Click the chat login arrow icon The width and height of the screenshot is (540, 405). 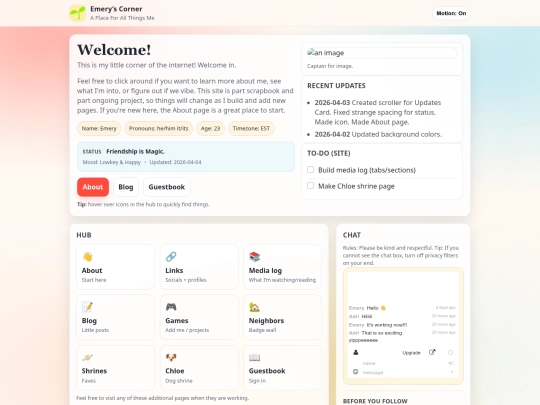pos(450,363)
